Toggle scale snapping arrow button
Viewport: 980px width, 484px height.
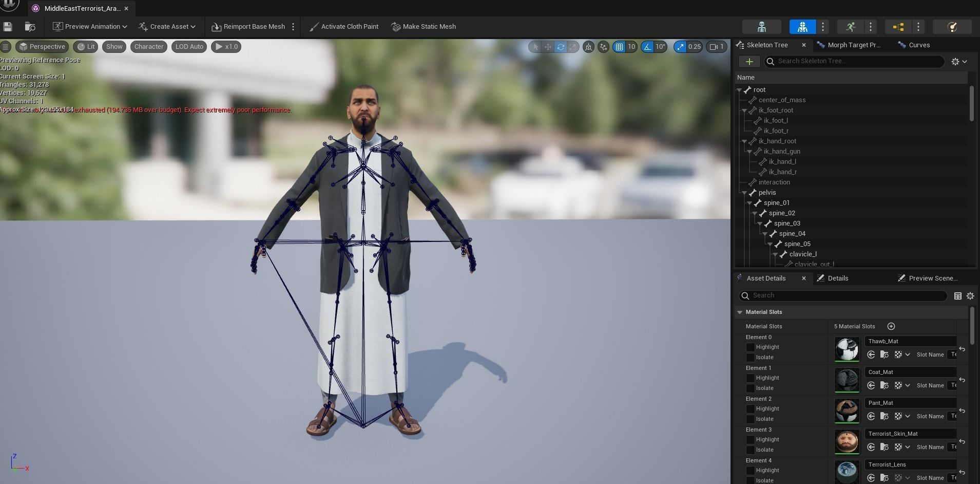coord(680,47)
